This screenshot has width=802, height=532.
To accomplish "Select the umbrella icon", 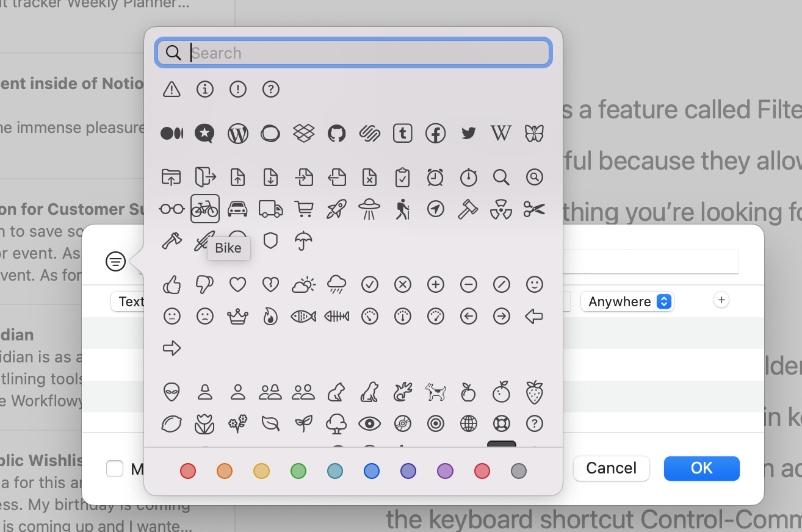I will click(x=303, y=240).
